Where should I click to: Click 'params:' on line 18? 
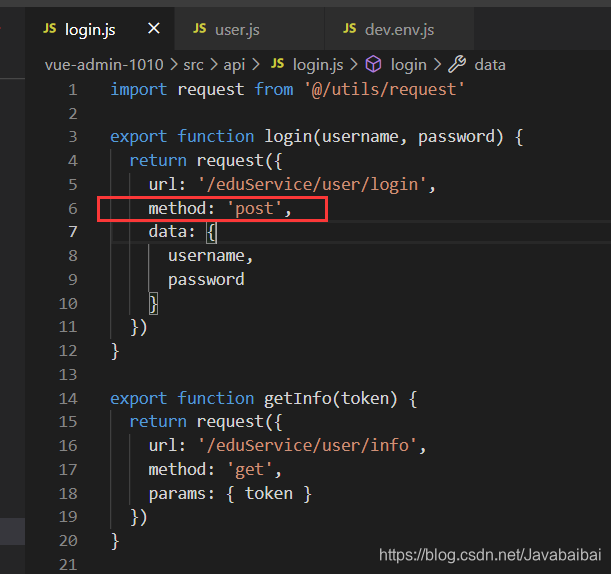tap(182, 494)
